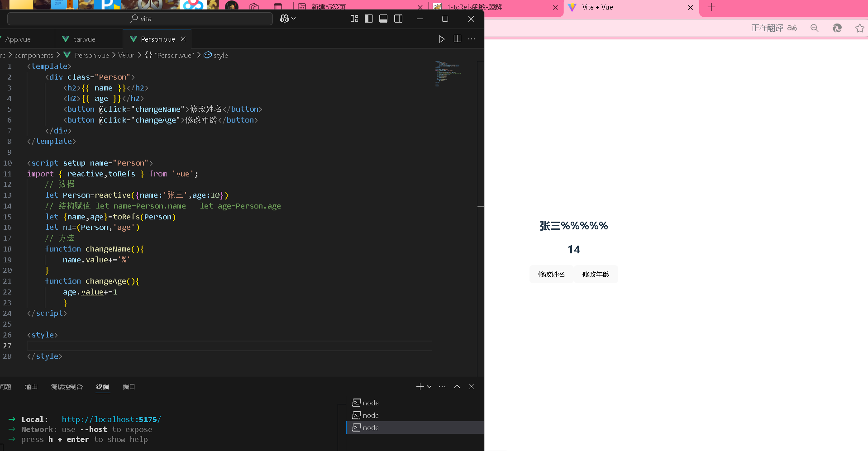
Task: Close the 1-toRefs函数-题解 browser tab
Action: [x=555, y=7]
